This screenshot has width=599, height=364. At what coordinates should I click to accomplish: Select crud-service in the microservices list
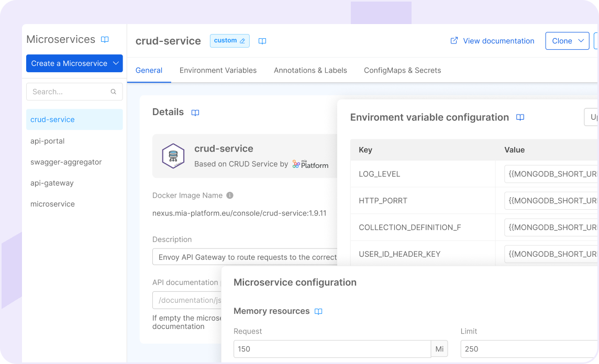74,119
